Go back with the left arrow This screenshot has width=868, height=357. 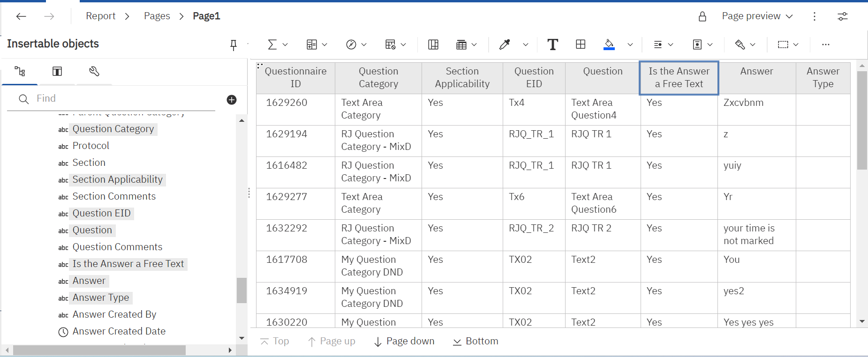[21, 16]
